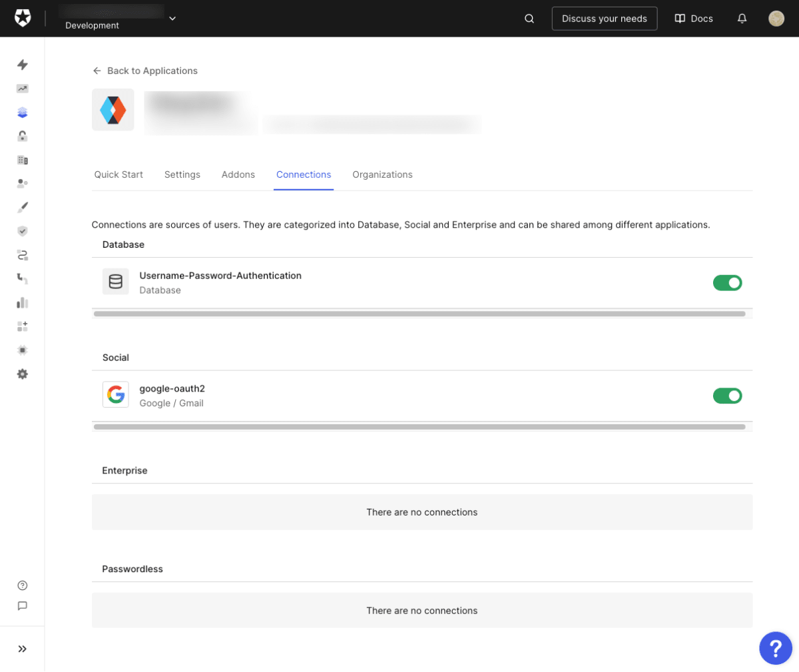Screen dimensions: 799x672
Task: Select the Applications layers icon in sidebar
Action: coord(23,113)
